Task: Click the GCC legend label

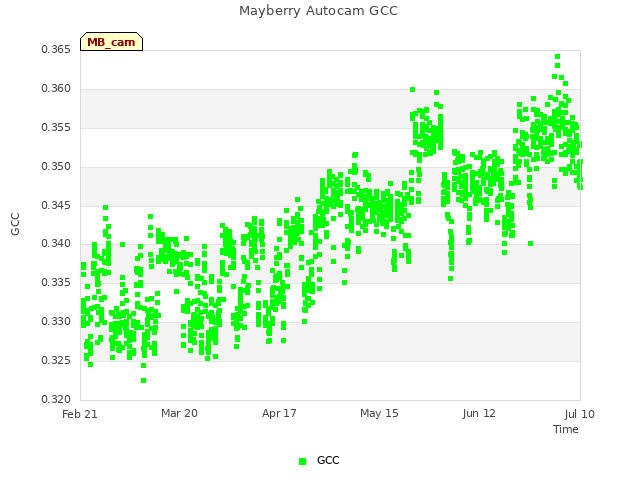Action: (328, 460)
